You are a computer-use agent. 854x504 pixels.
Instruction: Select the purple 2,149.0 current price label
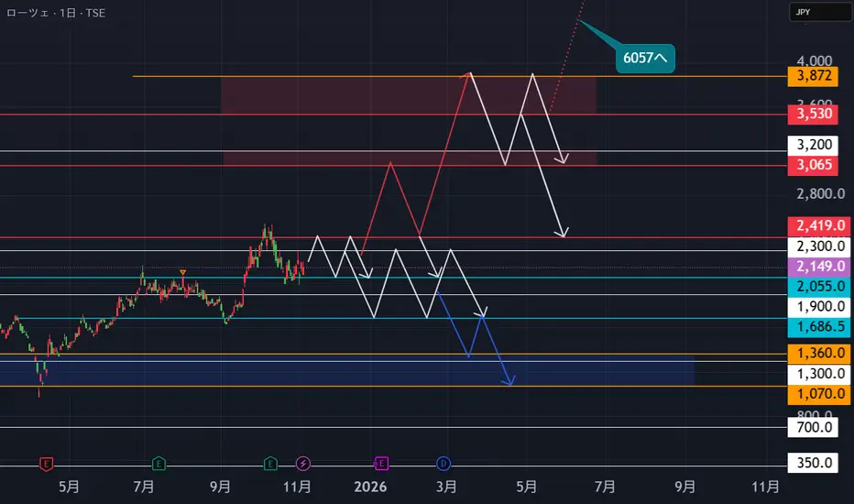[x=820, y=267]
